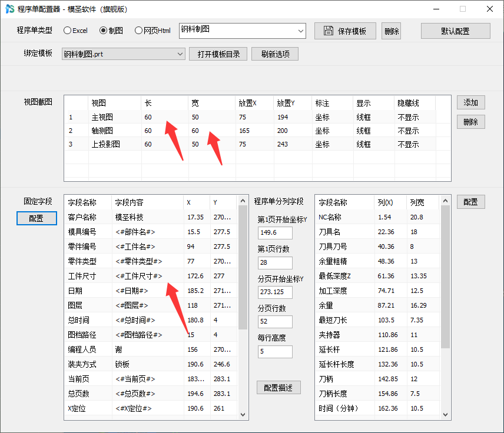Click the 删除 button next to 保存模板
504x433 pixels.
(x=391, y=31)
